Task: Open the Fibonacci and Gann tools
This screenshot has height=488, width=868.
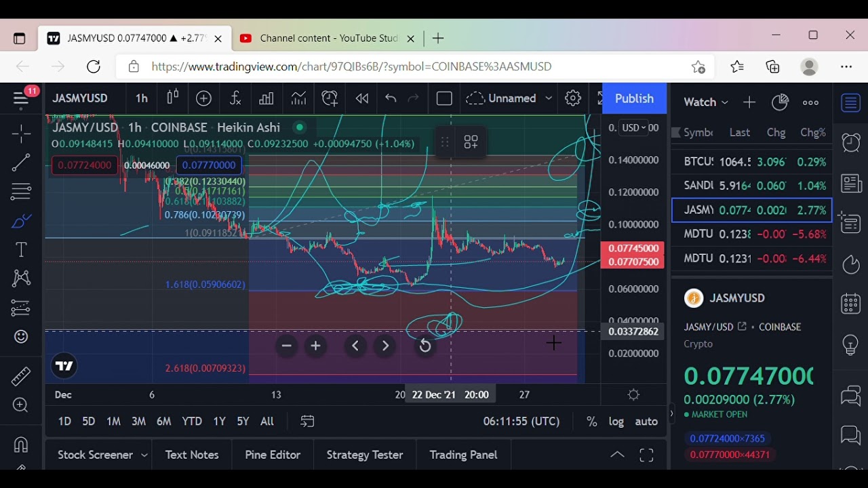Action: point(21,192)
